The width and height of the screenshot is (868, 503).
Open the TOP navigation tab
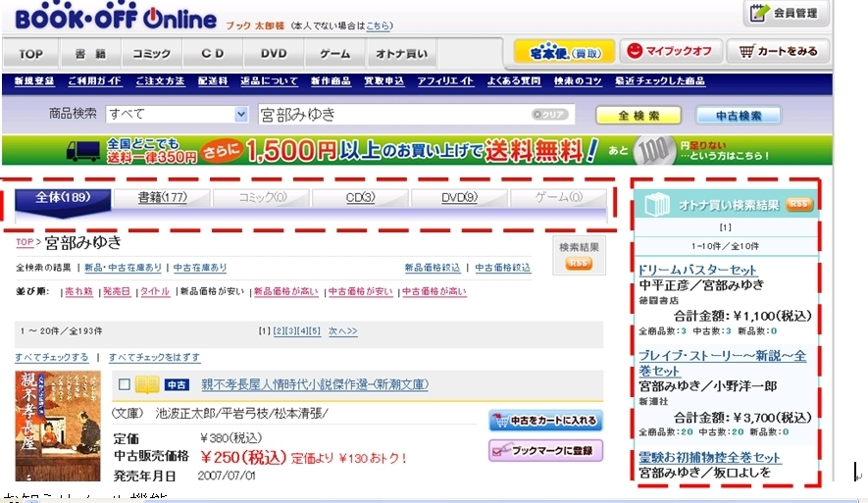click(x=30, y=54)
